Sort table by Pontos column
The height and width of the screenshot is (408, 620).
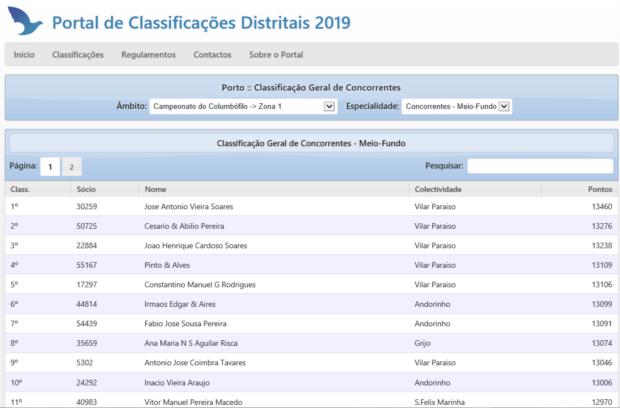click(x=600, y=189)
